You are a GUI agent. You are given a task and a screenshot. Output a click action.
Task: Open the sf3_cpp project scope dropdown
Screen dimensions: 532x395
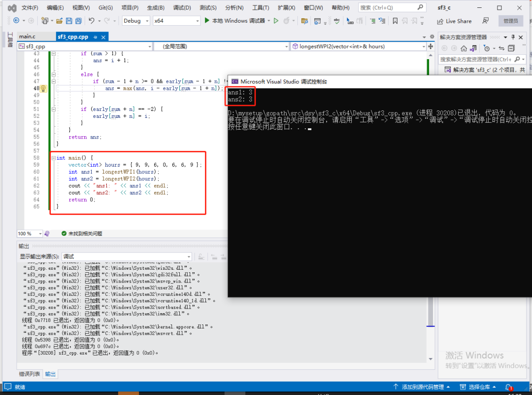[85, 46]
